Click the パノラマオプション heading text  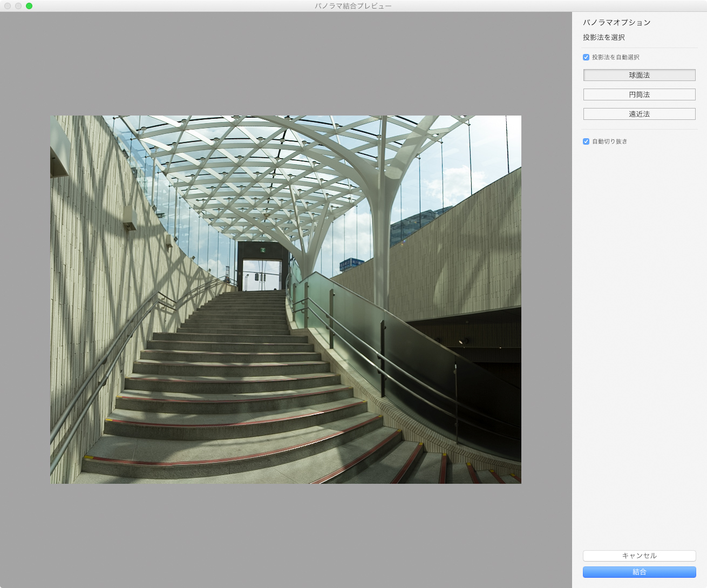(x=617, y=23)
